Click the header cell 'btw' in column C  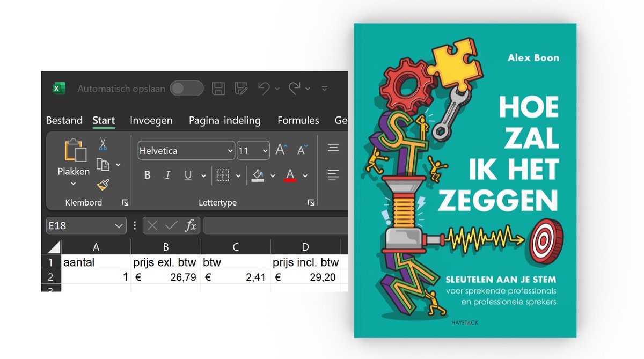[236, 262]
